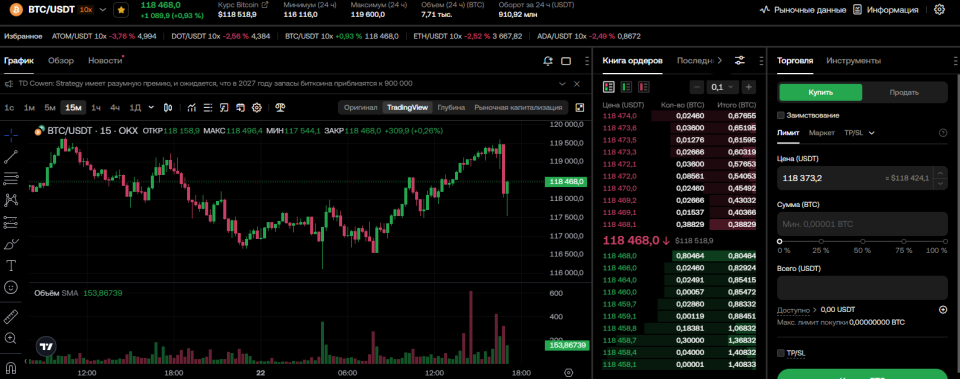Click the TradingView logo on chart
This screenshot has height=379, width=960.
[46, 347]
